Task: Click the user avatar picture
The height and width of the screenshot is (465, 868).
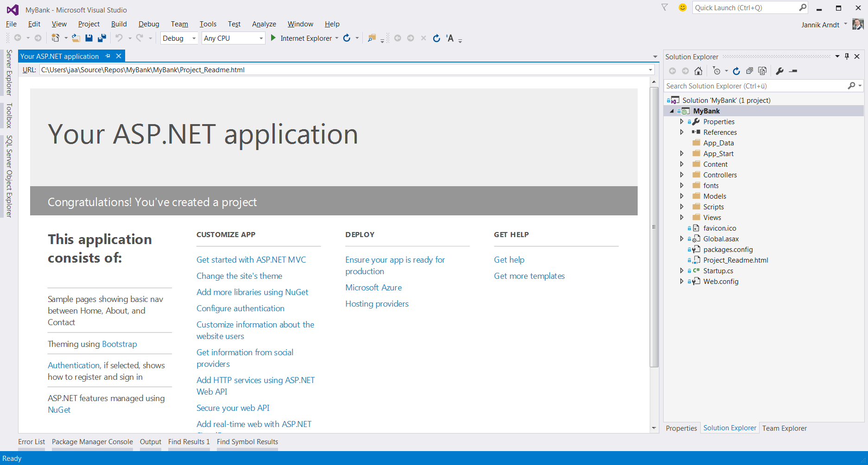Action: point(858,24)
